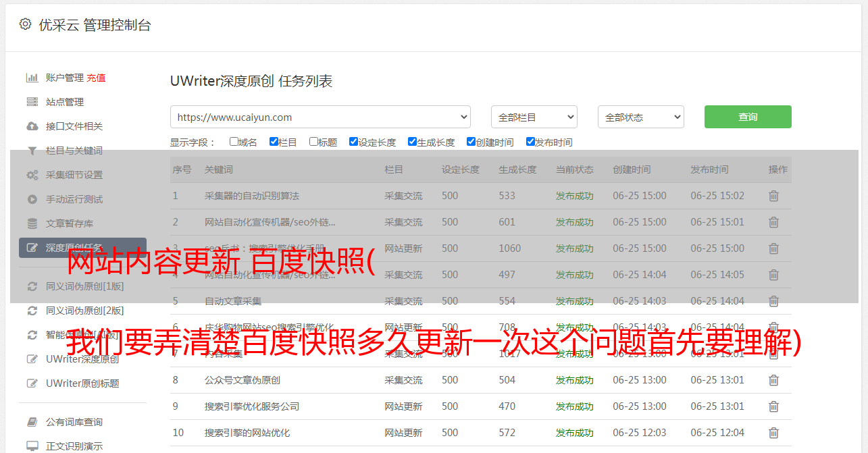Toggle the 栏目 field checkbox
The width and height of the screenshot is (868, 453).
coord(274,142)
